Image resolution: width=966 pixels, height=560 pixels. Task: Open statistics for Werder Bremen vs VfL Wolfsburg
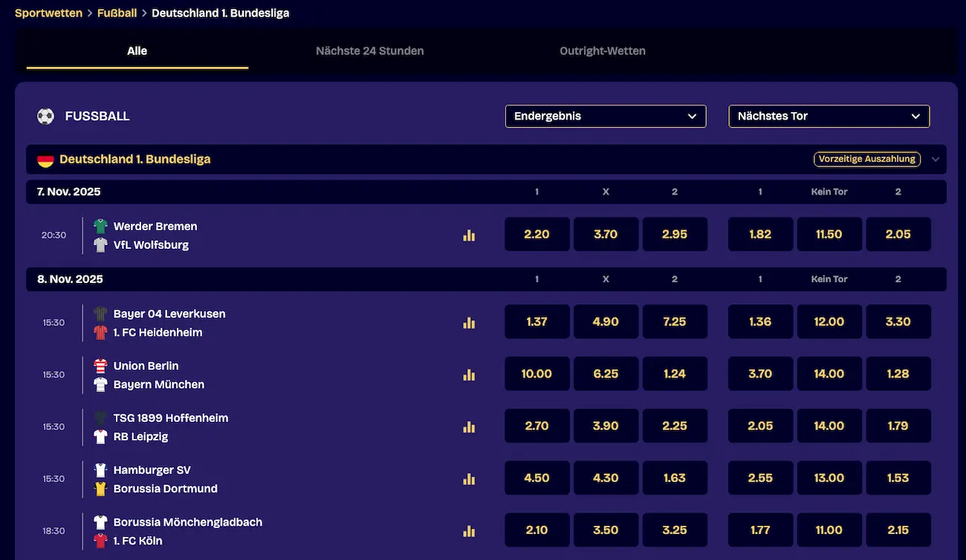469,235
